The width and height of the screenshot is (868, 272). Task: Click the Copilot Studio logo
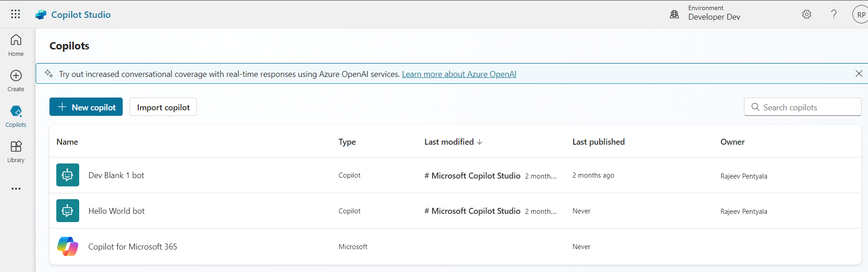(x=41, y=15)
